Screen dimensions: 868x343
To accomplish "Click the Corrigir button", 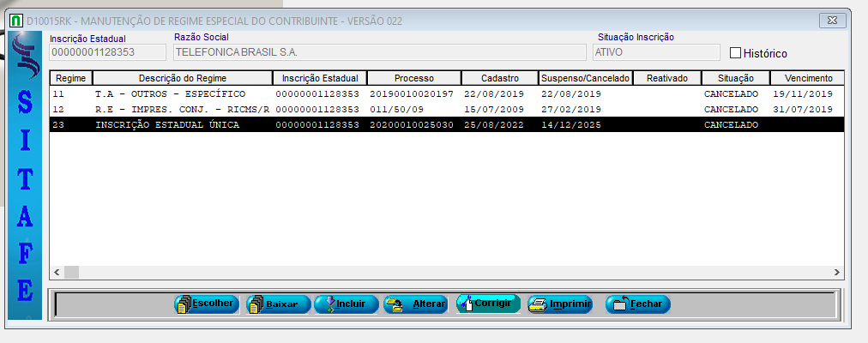I will click(x=488, y=304).
